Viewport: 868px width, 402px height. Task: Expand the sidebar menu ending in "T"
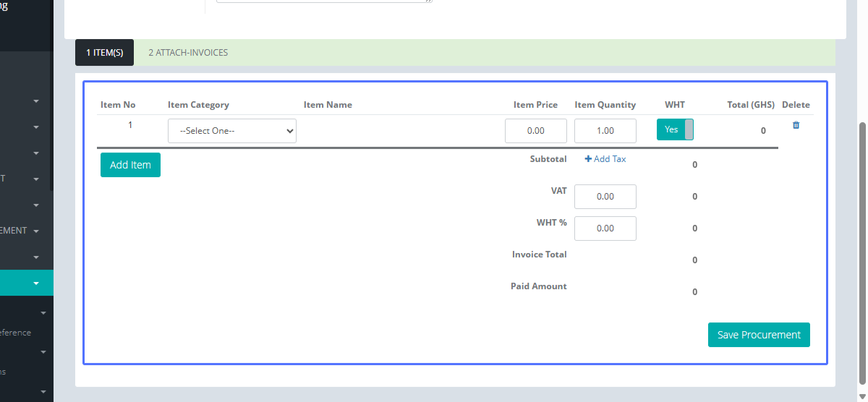click(x=36, y=179)
